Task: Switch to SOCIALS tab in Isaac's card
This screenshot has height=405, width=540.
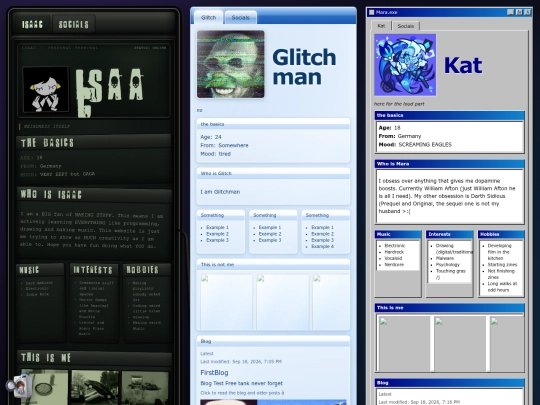Action: tap(73, 24)
